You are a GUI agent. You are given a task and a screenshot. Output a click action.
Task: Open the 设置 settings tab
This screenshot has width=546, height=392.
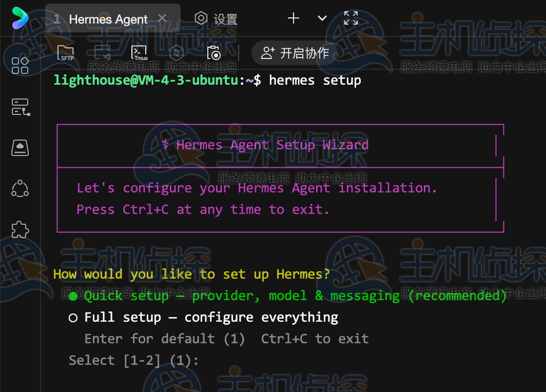click(x=216, y=19)
